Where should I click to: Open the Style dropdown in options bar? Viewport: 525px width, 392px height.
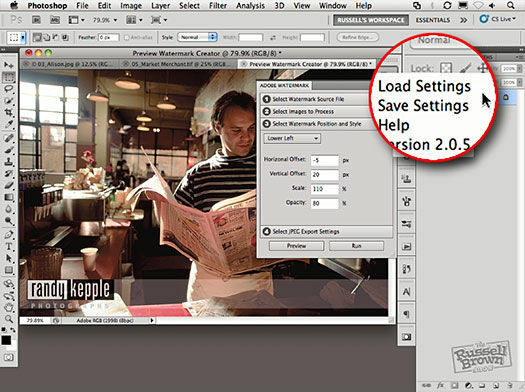coord(197,37)
